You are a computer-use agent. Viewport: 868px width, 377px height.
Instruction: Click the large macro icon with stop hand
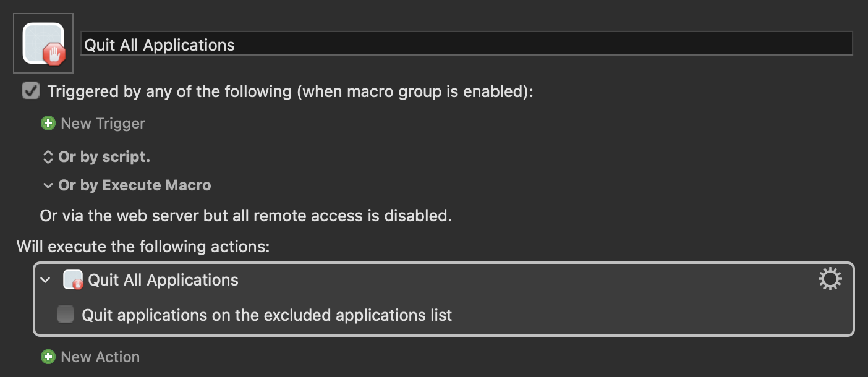point(43,43)
